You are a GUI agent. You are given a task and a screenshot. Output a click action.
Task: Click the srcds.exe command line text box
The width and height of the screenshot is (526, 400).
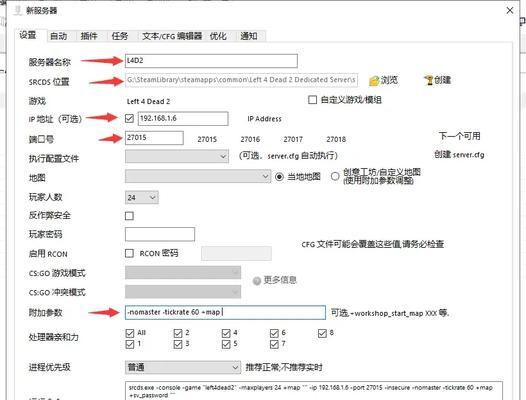[x=314, y=391]
